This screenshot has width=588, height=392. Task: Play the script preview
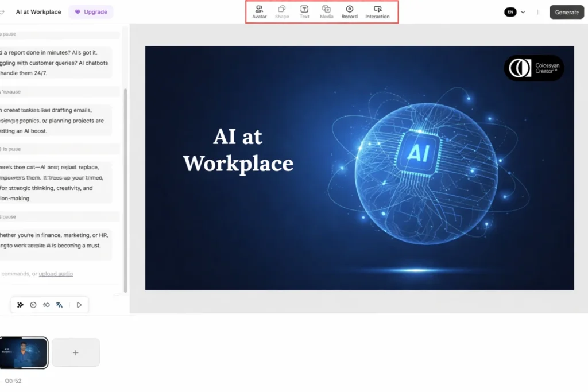(x=79, y=305)
